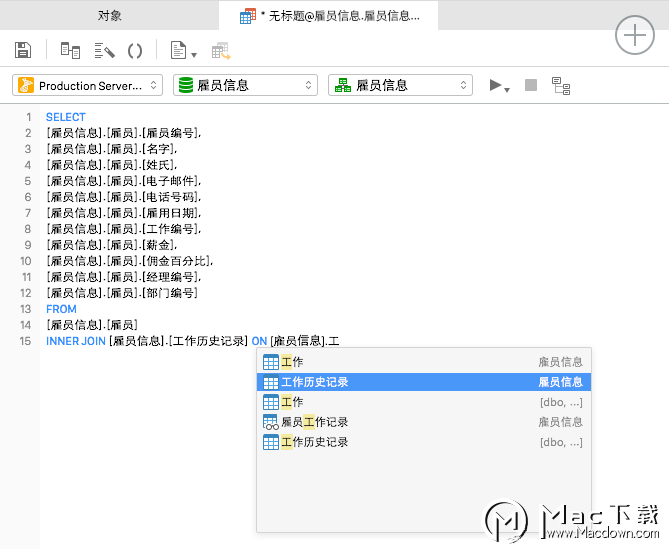This screenshot has width=669, height=549.
Task: Choose 工作 suggestion with [dbo, ...]
Action: click(424, 402)
